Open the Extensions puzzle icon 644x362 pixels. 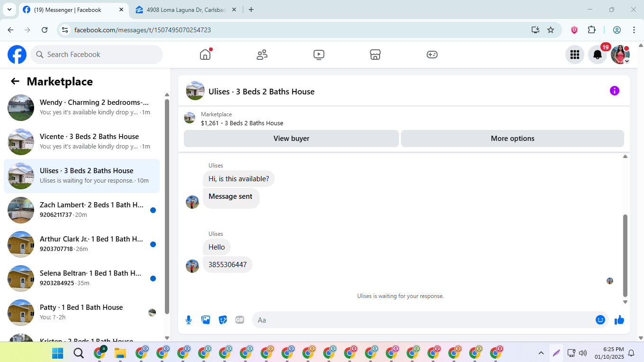point(592,30)
